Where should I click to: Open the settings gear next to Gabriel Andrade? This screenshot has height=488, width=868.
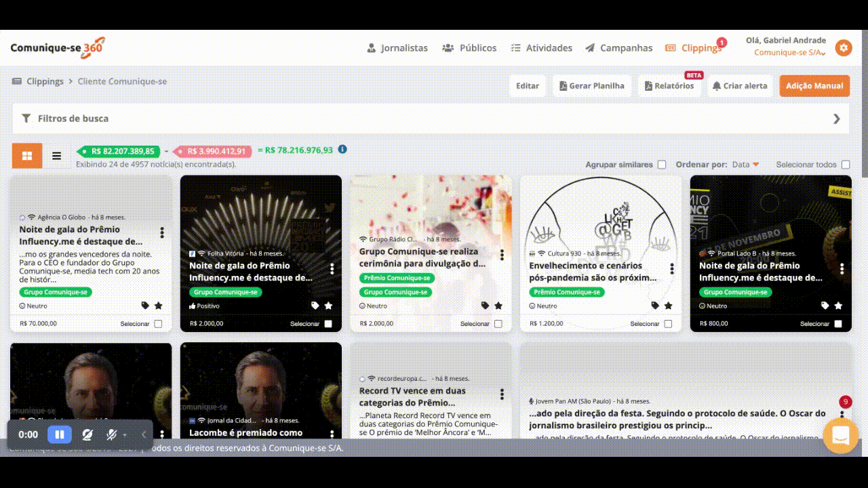[x=843, y=47]
